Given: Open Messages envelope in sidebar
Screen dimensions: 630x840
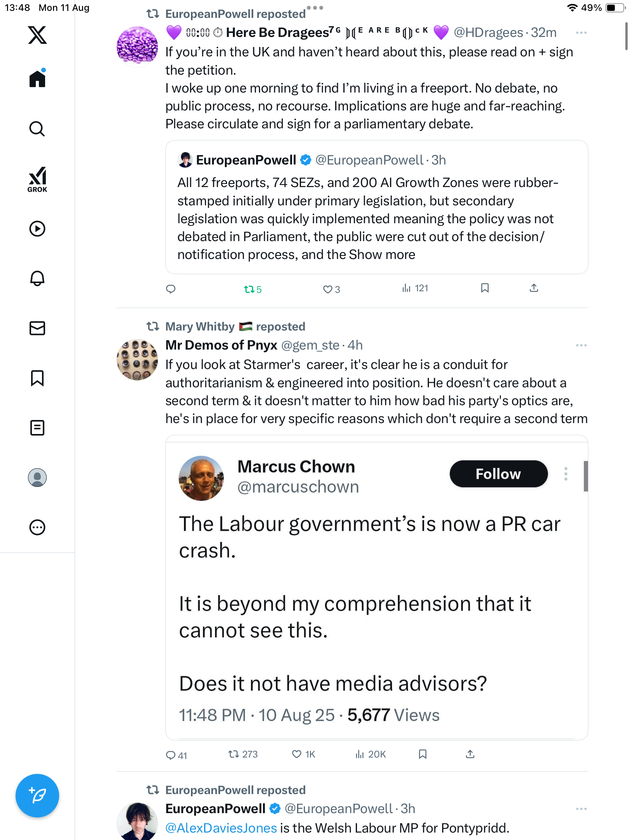Looking at the screenshot, I should [x=37, y=328].
